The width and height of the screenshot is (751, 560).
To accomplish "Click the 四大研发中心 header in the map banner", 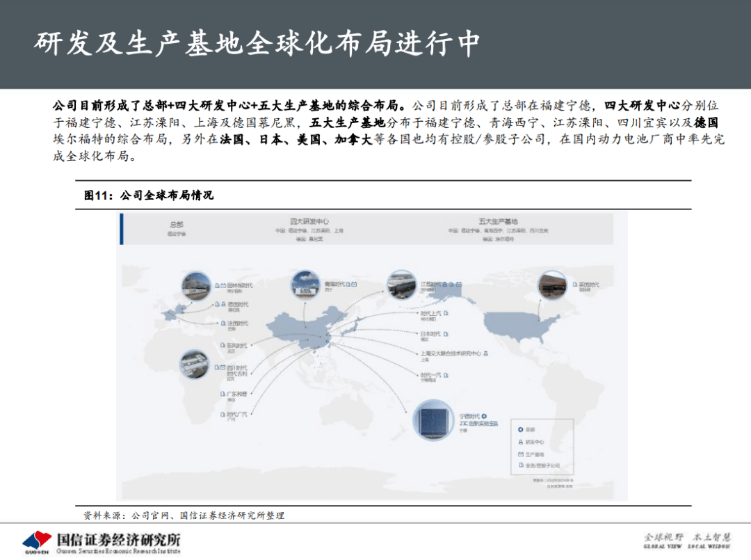I will click(309, 221).
